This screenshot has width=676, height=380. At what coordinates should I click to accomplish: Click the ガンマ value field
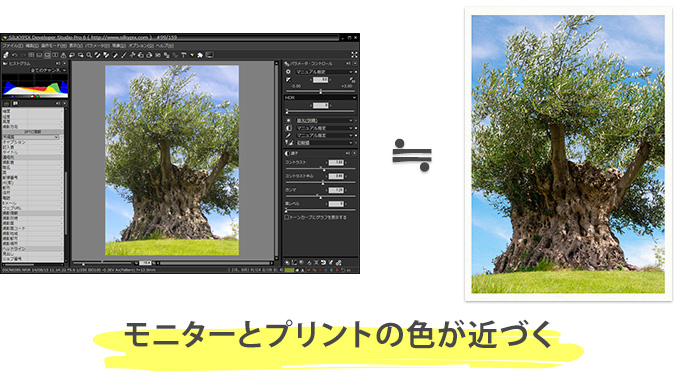(x=336, y=190)
